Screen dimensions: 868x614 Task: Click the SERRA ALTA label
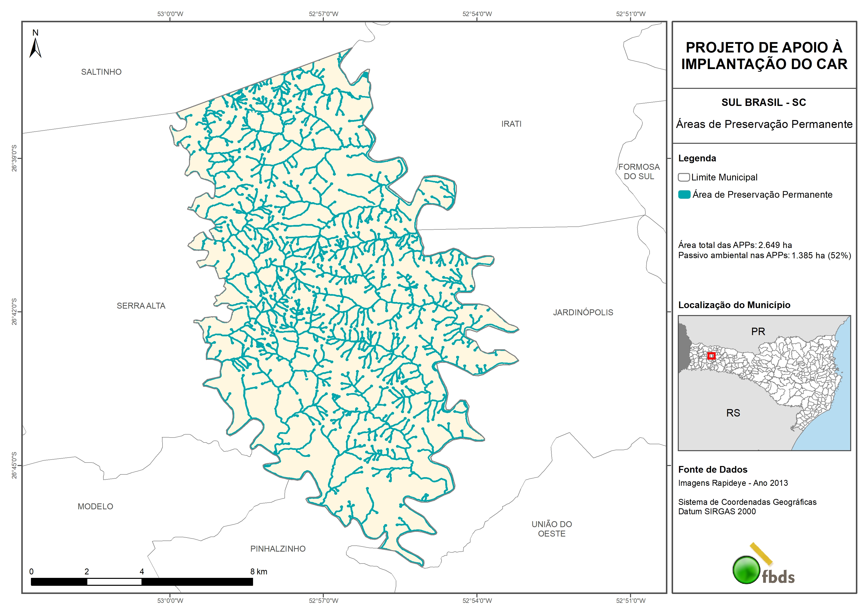[141, 306]
